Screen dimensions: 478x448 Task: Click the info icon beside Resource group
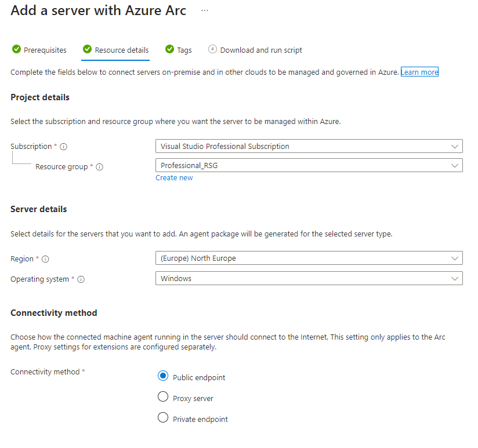tap(99, 167)
